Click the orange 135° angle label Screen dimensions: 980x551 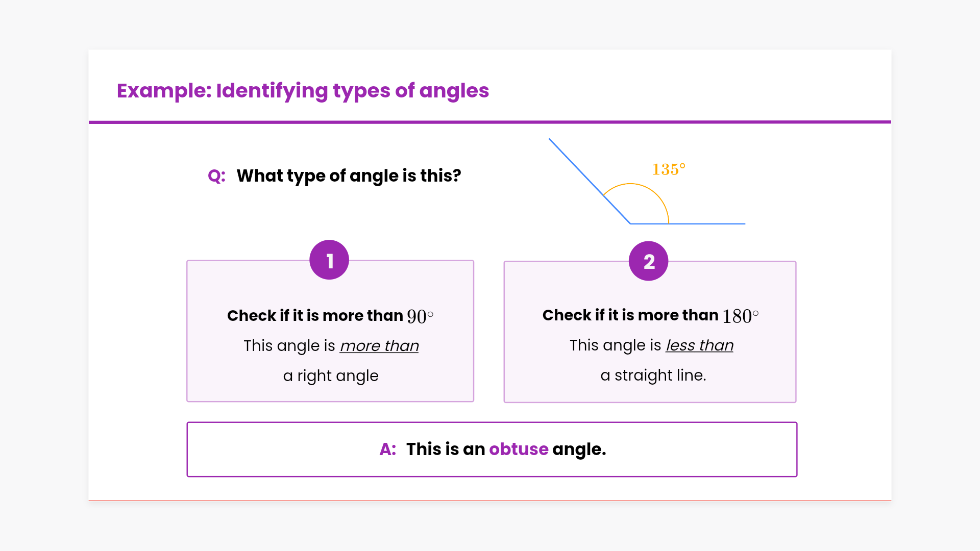click(x=669, y=169)
